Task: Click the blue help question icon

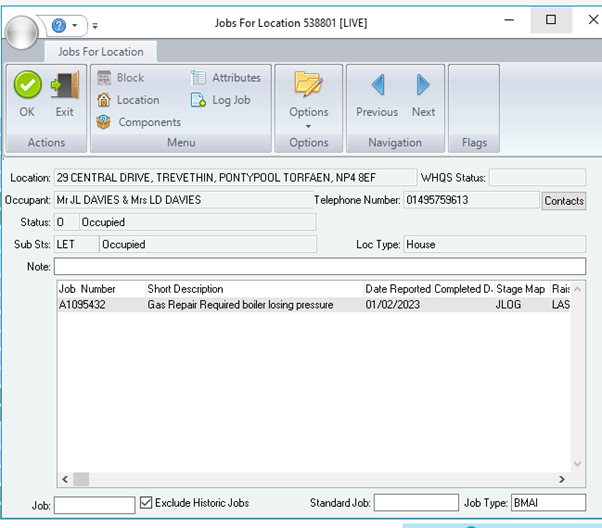Action: point(59,26)
